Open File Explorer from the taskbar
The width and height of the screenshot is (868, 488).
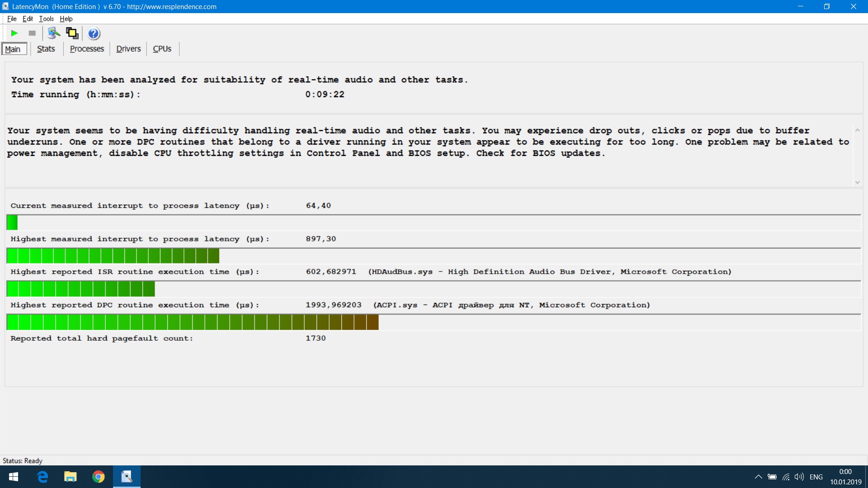pyautogui.click(x=71, y=477)
